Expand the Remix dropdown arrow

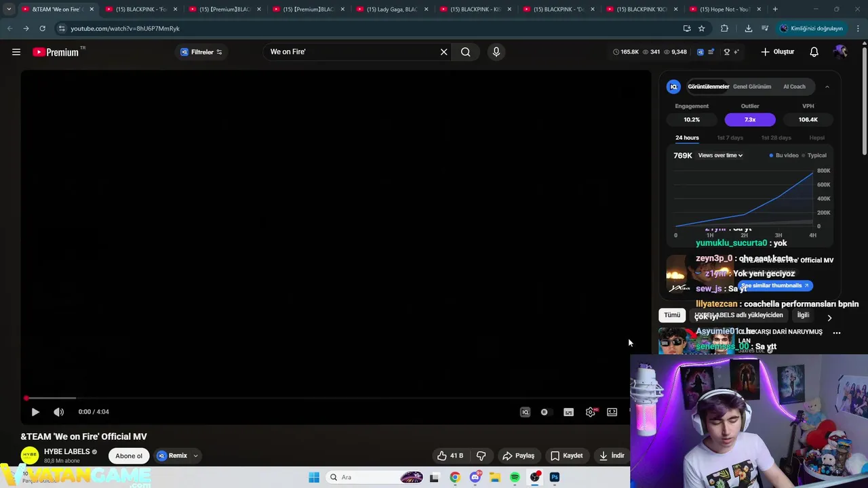point(195,456)
